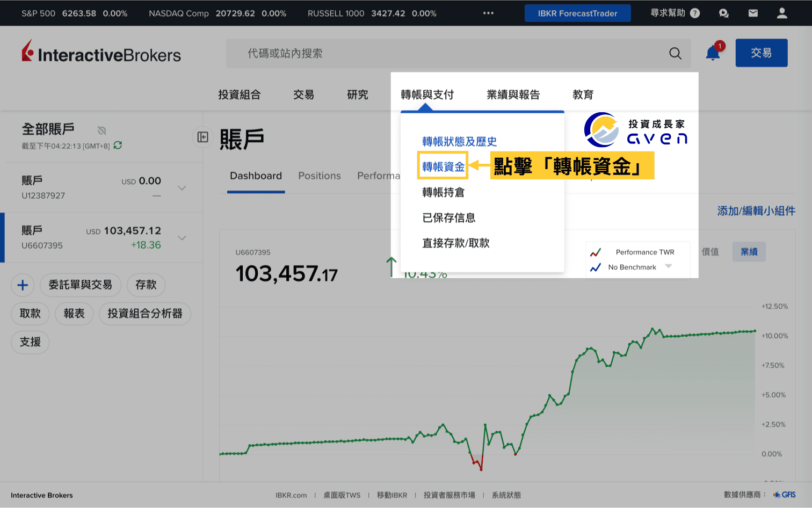Click the 取款 button
The height and width of the screenshot is (508, 812).
coord(30,314)
